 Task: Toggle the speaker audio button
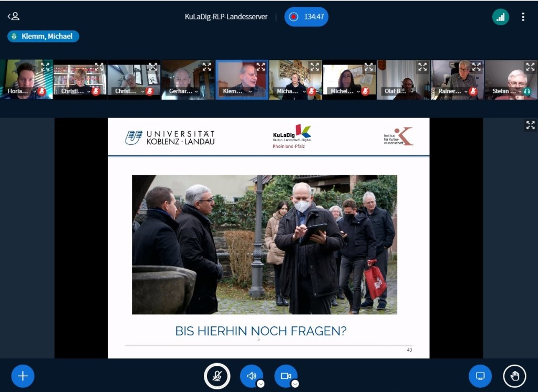pyautogui.click(x=251, y=376)
